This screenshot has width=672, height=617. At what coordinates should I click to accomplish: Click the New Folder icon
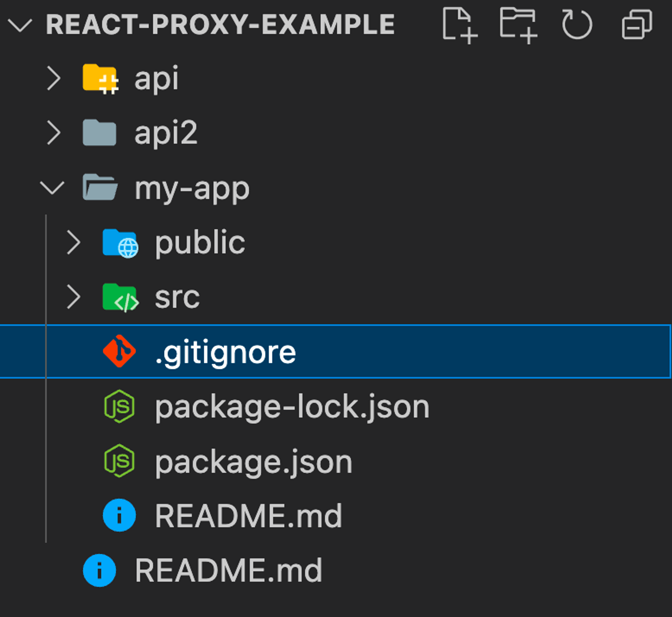pyautogui.click(x=518, y=26)
